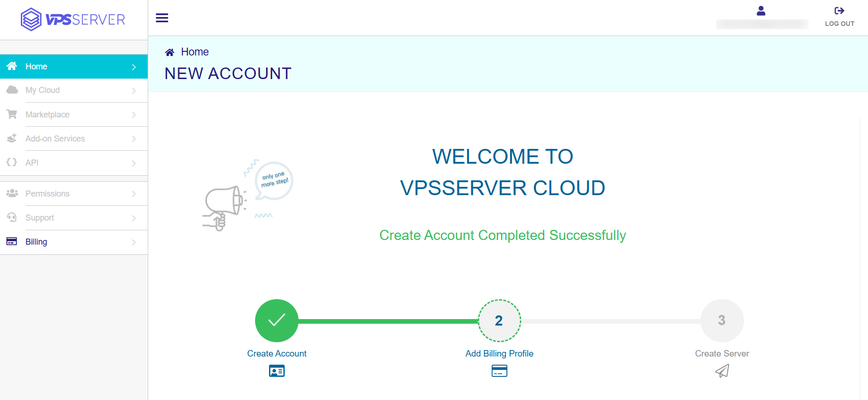
Task: Click the Create Account Completed Successfully message
Action: coord(503,235)
